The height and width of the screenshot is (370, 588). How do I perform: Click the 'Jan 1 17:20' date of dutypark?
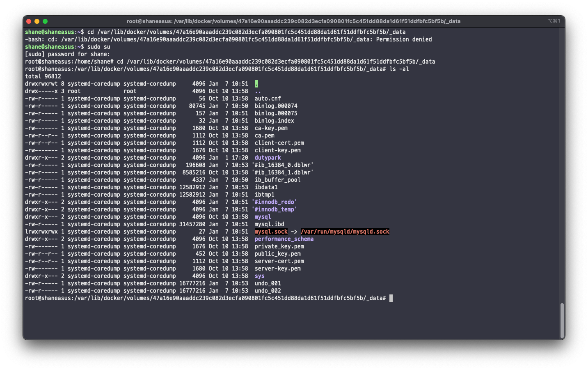click(x=229, y=158)
